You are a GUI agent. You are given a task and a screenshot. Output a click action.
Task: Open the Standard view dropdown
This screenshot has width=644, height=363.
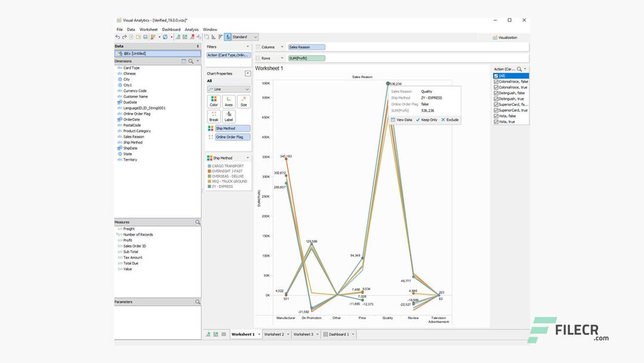[255, 36]
